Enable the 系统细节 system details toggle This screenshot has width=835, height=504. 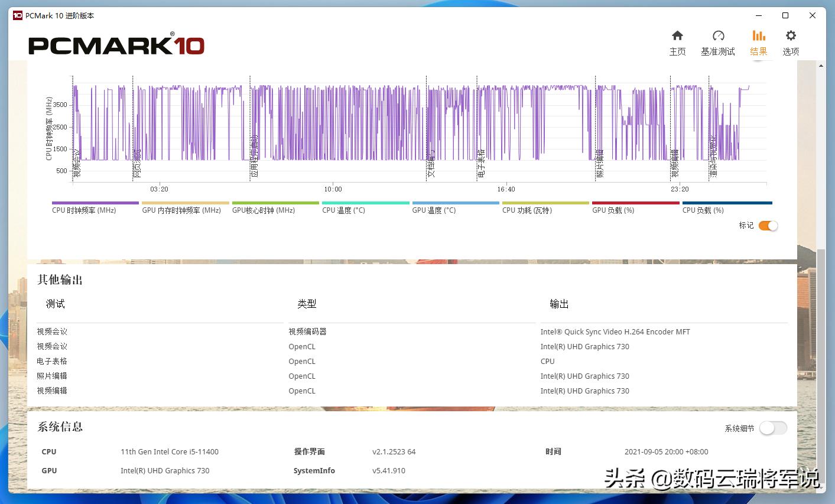coord(774,427)
